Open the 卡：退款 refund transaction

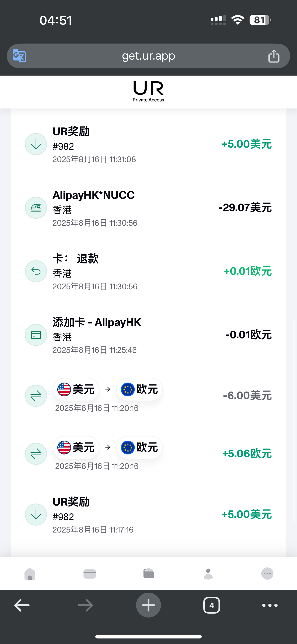pos(148,271)
